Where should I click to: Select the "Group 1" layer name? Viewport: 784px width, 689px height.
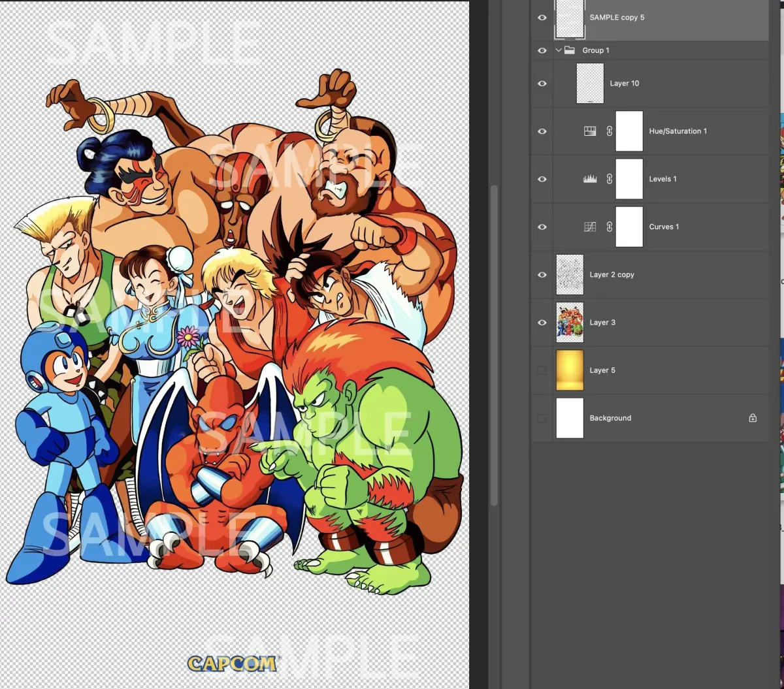click(x=596, y=50)
